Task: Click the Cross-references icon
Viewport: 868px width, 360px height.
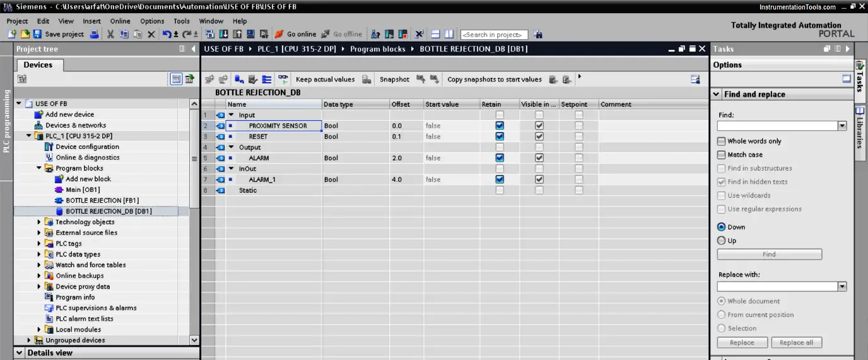Action: 419,34
